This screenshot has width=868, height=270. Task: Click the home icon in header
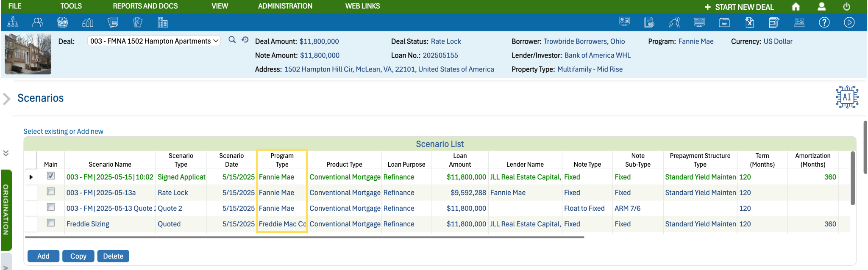tap(796, 7)
